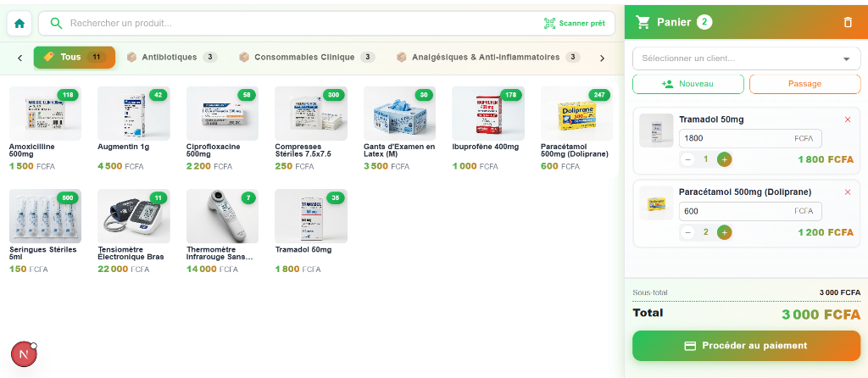Click Paracétamol thumbnail in cart
Image resolution: width=868 pixels, height=378 pixels.
point(656,203)
